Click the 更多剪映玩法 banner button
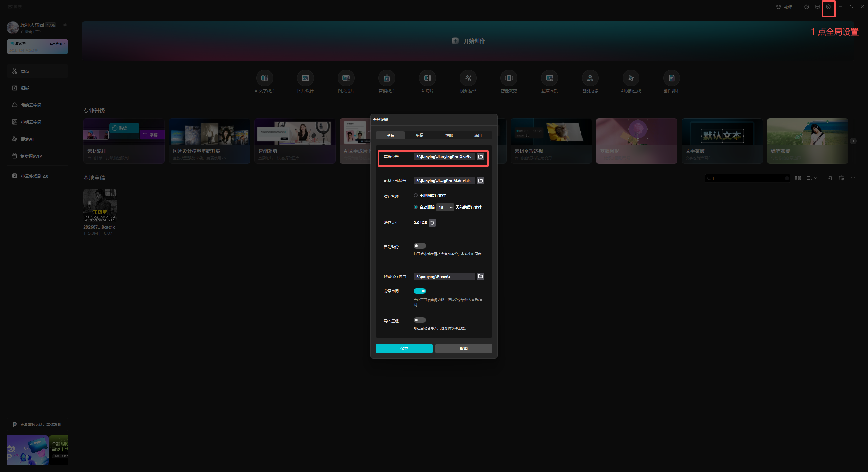 tap(38, 425)
